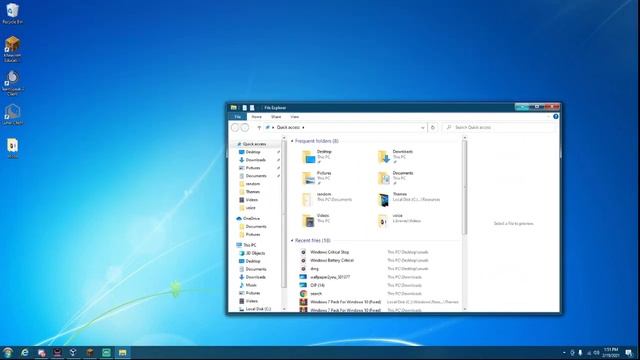Show hidden icons in the system tray
The image size is (640, 360).
click(564, 353)
